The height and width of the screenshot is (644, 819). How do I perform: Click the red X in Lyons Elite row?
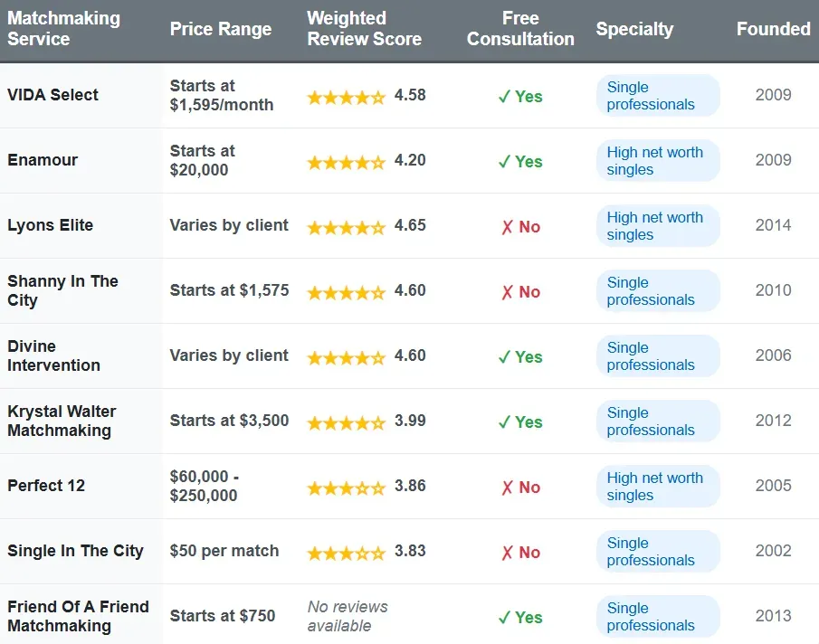pos(507,227)
